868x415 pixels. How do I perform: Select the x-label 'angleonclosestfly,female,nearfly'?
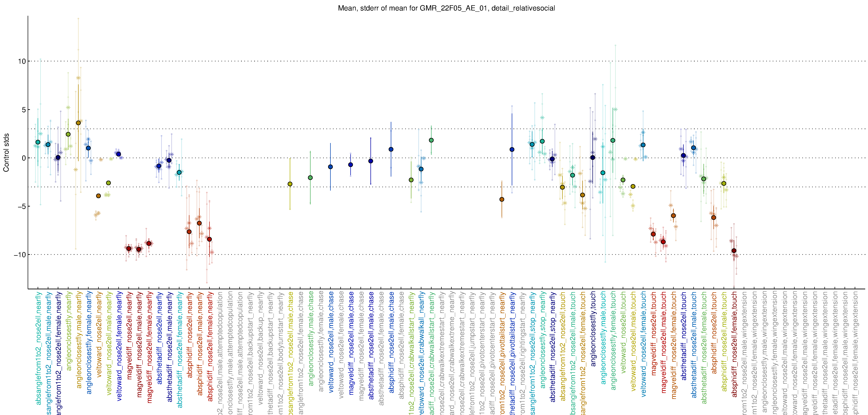pyautogui.click(x=89, y=343)
